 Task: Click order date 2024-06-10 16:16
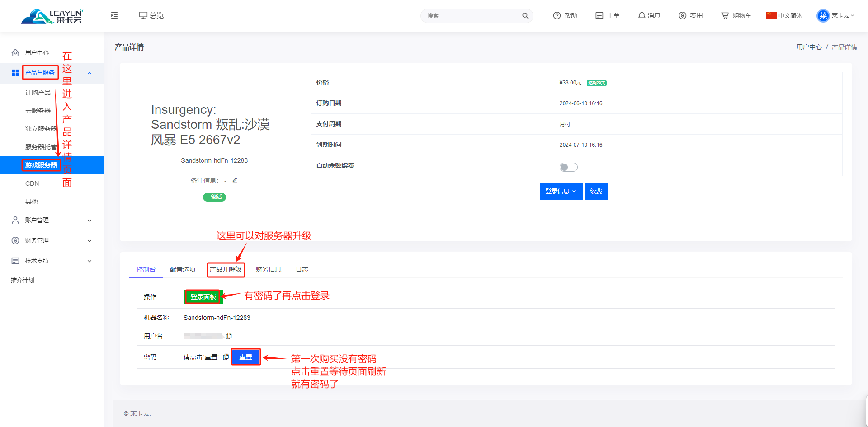click(x=581, y=103)
